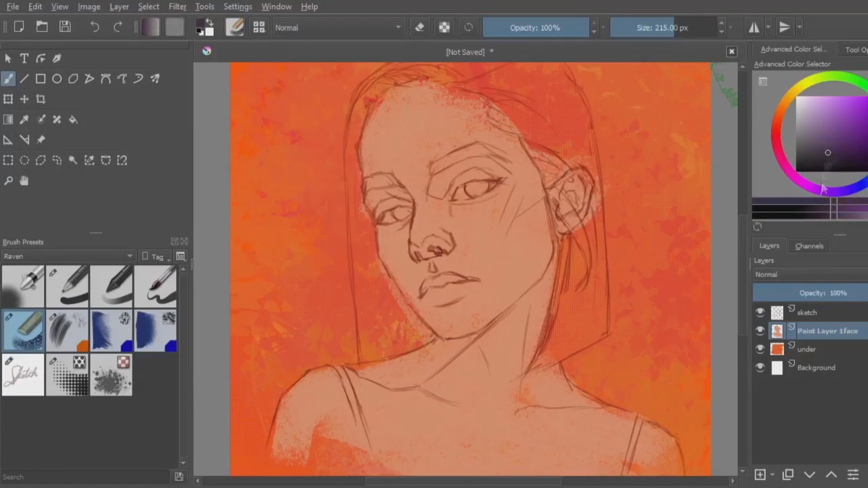This screenshot has width=868, height=488.
Task: Reload the original brush preset
Action: pos(469,27)
